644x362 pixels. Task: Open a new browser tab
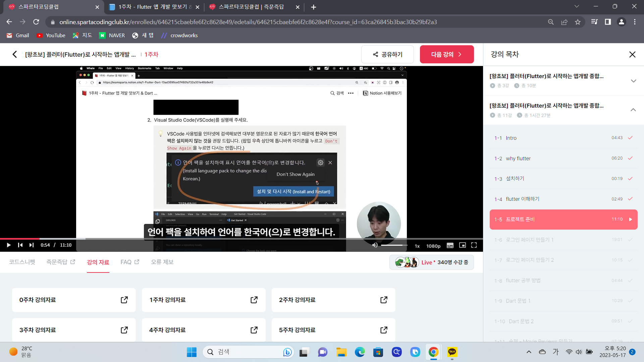313,7
